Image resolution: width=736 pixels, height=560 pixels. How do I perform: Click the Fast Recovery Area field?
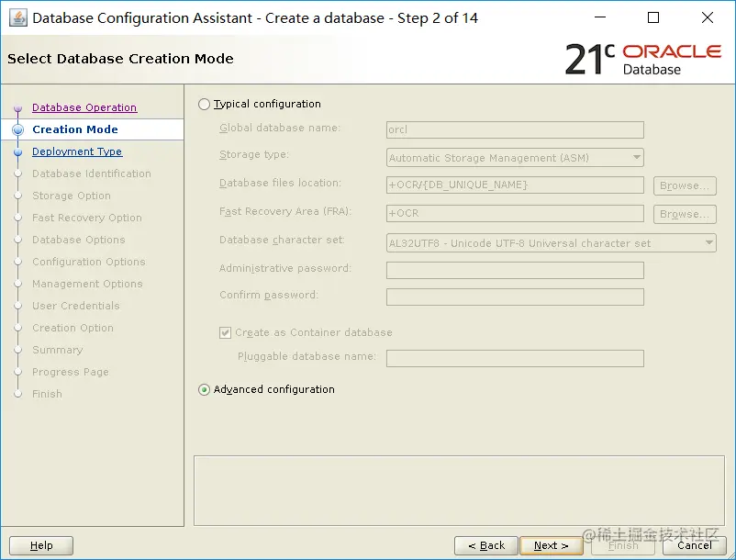tap(515, 214)
